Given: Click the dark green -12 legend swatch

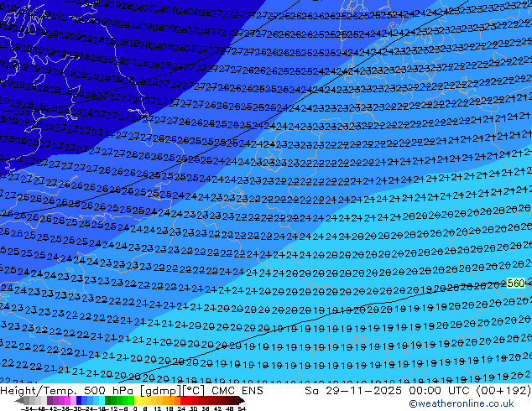Looking at the screenshot, I should 108,400.
